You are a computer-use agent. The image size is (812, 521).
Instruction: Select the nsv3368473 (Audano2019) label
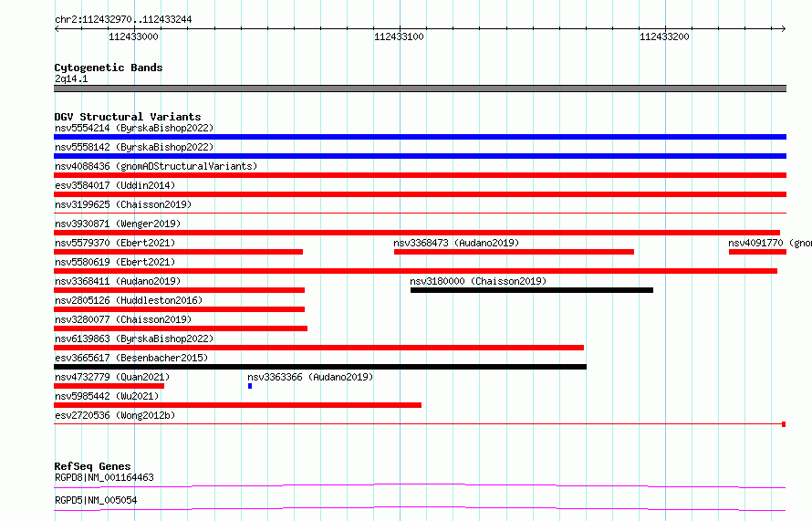[456, 243]
